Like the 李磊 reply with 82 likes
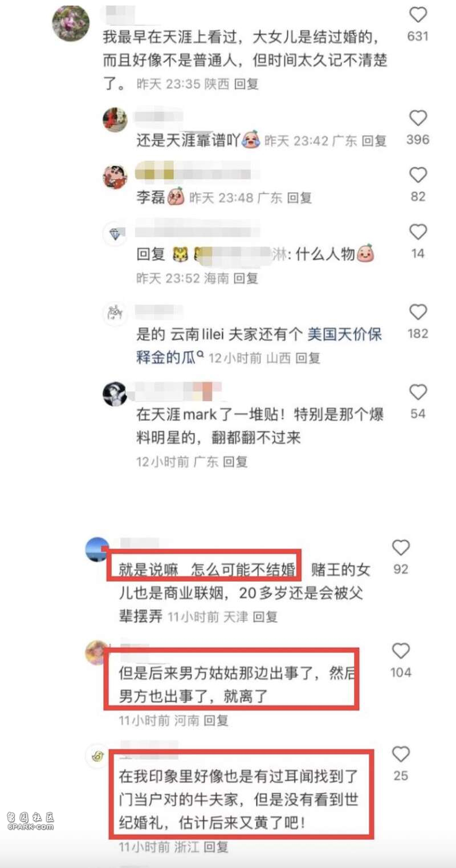Viewport: 456px width, 868px height. (418, 175)
